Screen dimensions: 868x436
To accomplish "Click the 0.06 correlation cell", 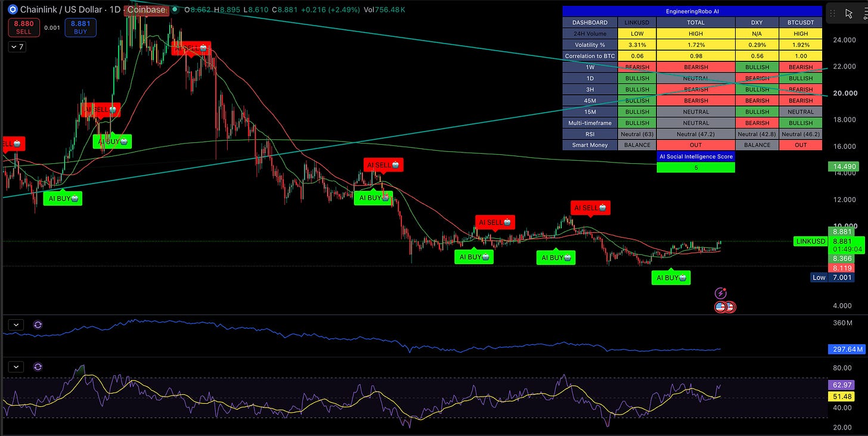I will pos(637,56).
